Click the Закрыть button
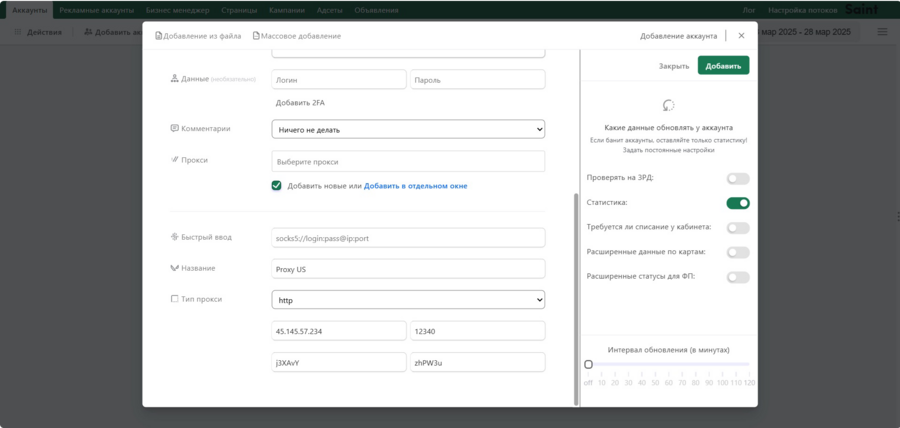Screen dimensions: 900x428 click(674, 66)
